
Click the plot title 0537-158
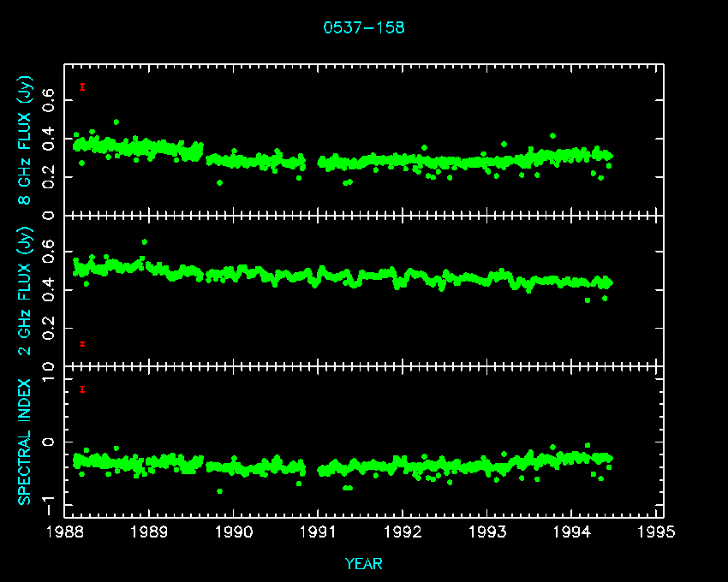point(364,27)
